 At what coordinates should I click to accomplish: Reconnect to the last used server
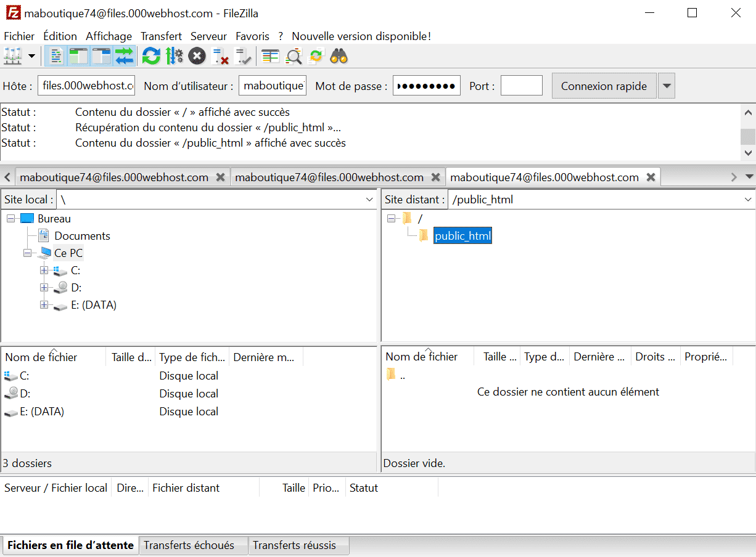[x=243, y=57]
